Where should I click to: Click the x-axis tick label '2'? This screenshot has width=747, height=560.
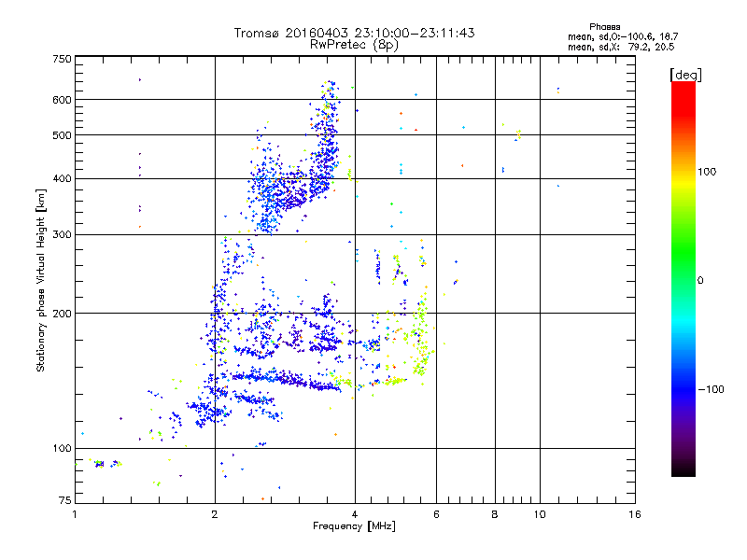[x=215, y=514]
